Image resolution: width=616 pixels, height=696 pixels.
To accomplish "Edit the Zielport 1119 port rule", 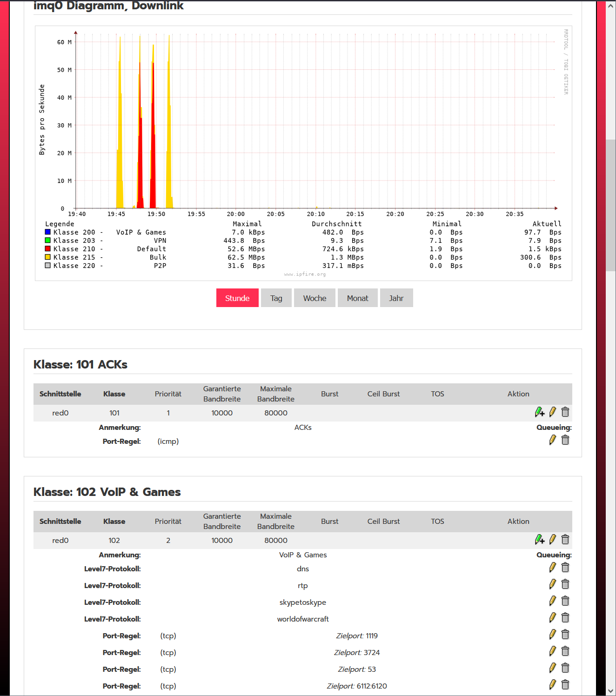I will point(553,634).
